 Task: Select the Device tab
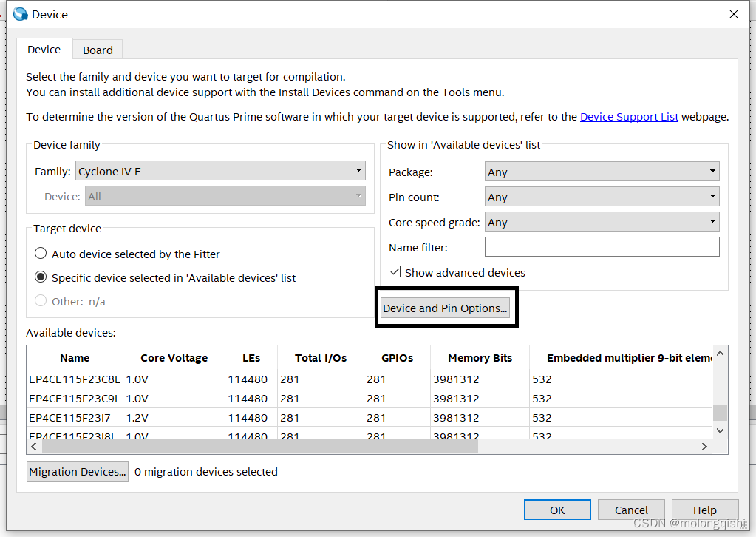click(44, 50)
